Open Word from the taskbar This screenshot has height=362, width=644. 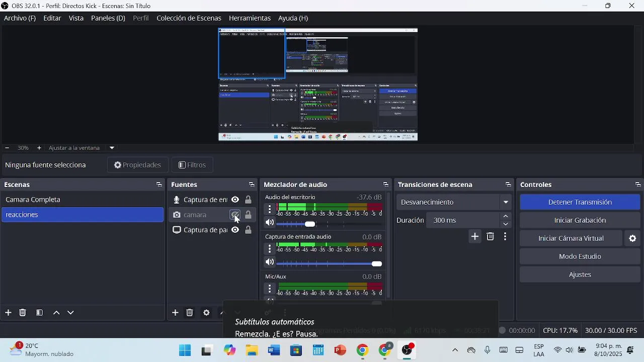[274, 350]
